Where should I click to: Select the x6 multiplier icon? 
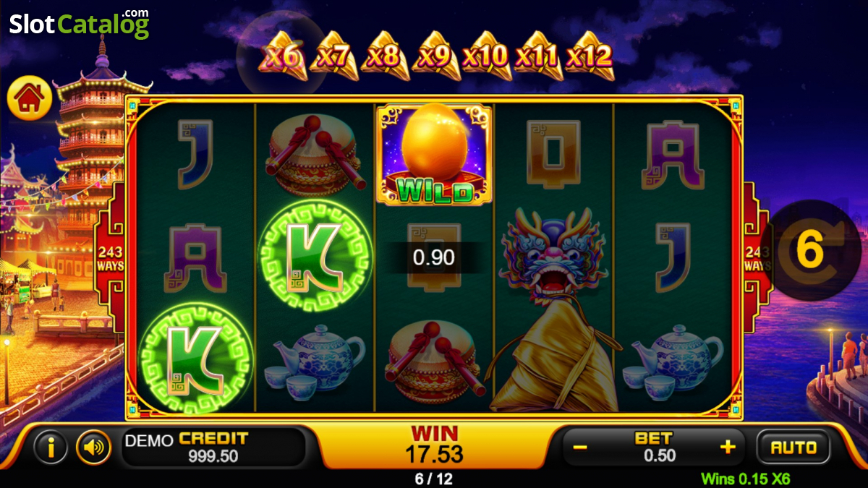[283, 55]
